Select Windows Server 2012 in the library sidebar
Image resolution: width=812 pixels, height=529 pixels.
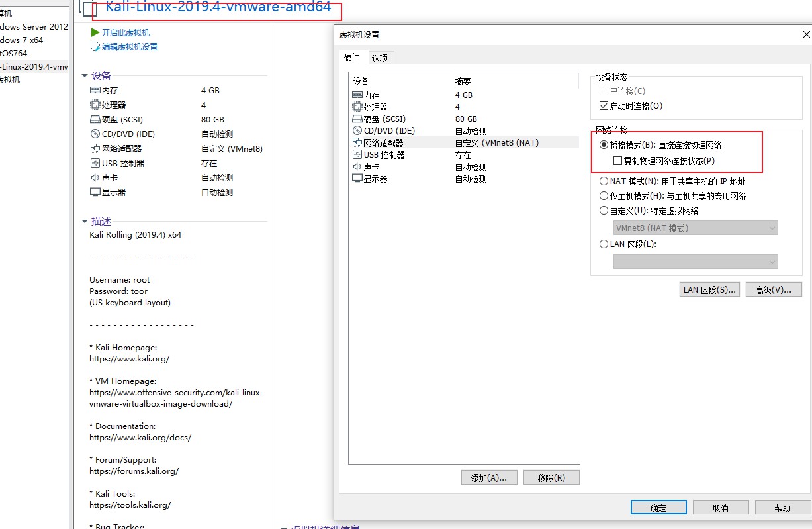34,27
